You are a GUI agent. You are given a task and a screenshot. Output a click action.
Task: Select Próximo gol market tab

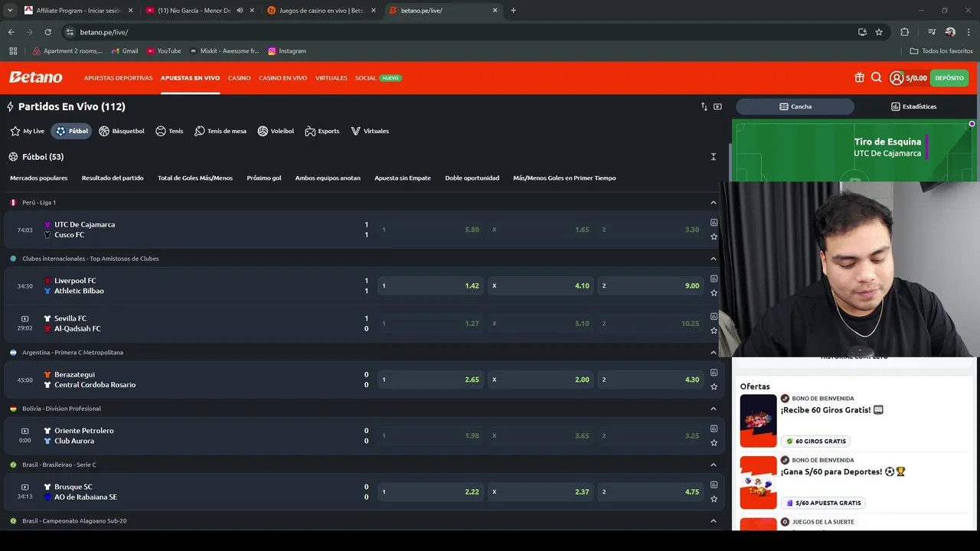point(264,178)
